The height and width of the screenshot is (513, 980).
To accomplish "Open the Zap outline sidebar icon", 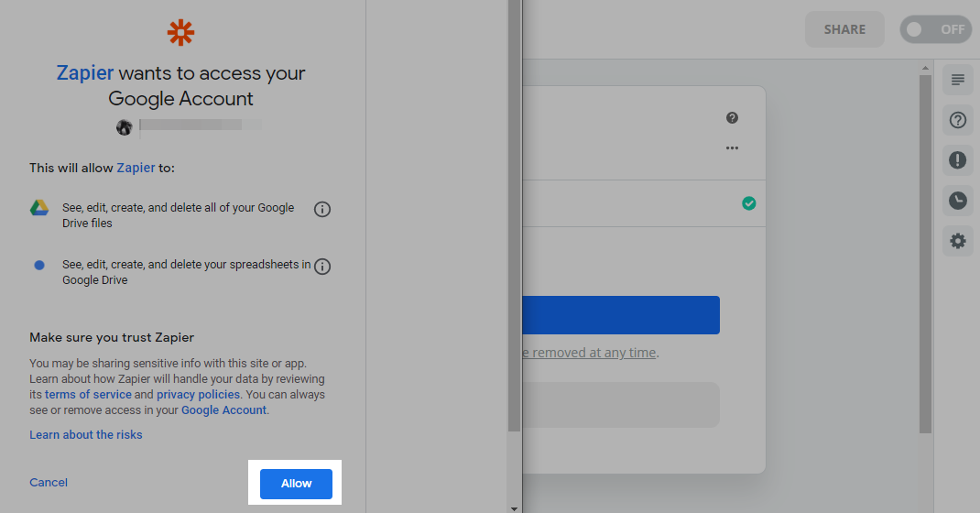I will tap(957, 80).
